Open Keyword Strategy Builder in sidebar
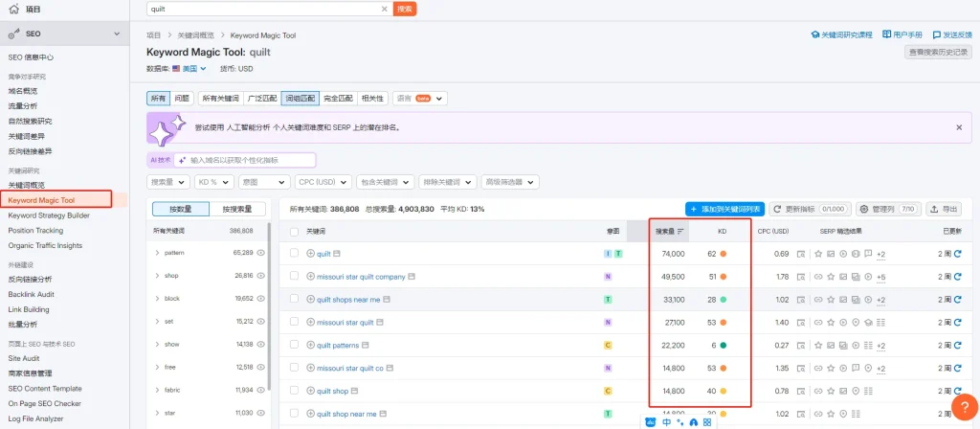This screenshot has height=429, width=980. [x=49, y=215]
